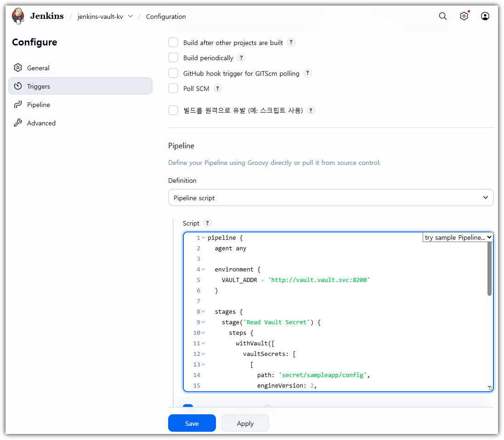Click Triggers clock icon in sidebar
Viewport: 504px width, 440px height.
18,86
